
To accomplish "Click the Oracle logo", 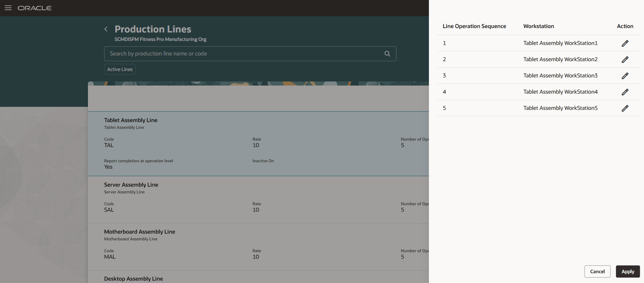I will click(x=34, y=8).
